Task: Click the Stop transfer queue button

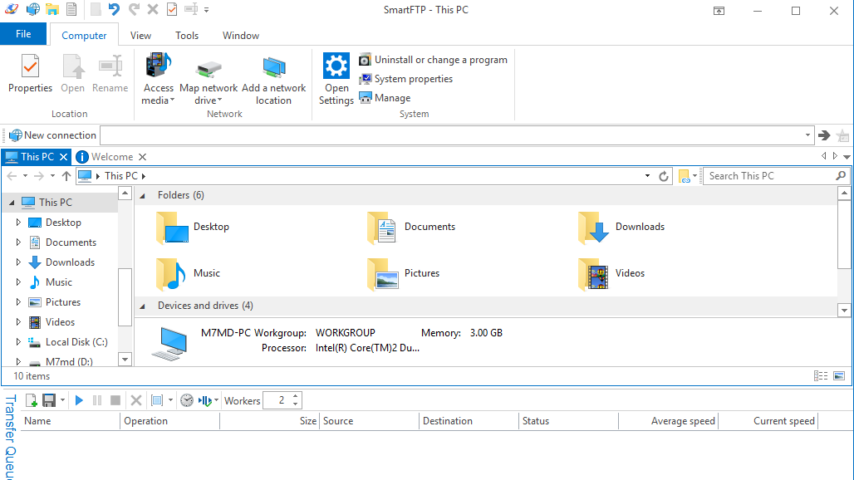Action: 115,400
